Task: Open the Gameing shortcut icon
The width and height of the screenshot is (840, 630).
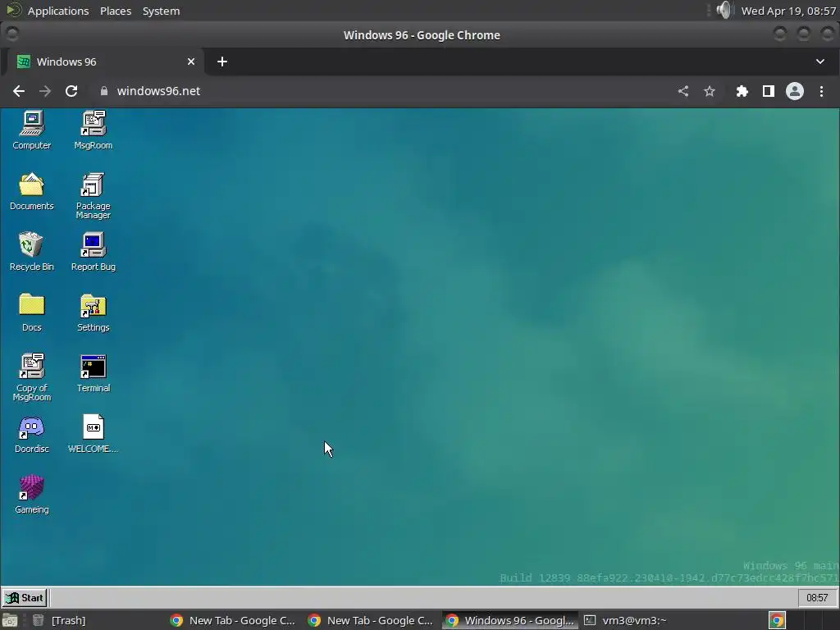Action: coord(32,495)
